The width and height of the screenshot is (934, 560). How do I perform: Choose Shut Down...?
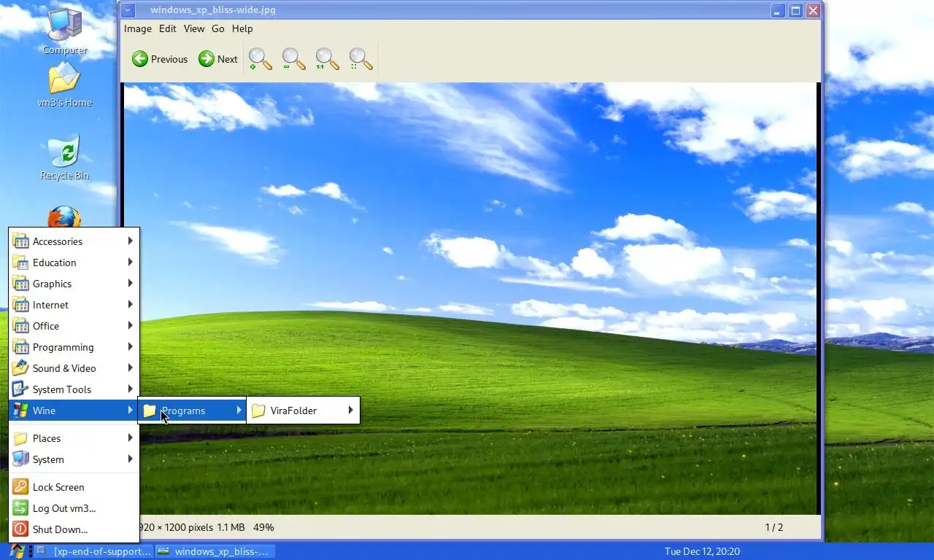pyautogui.click(x=74, y=529)
